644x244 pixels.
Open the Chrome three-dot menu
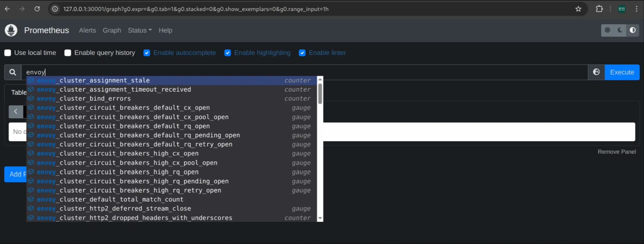point(637,9)
